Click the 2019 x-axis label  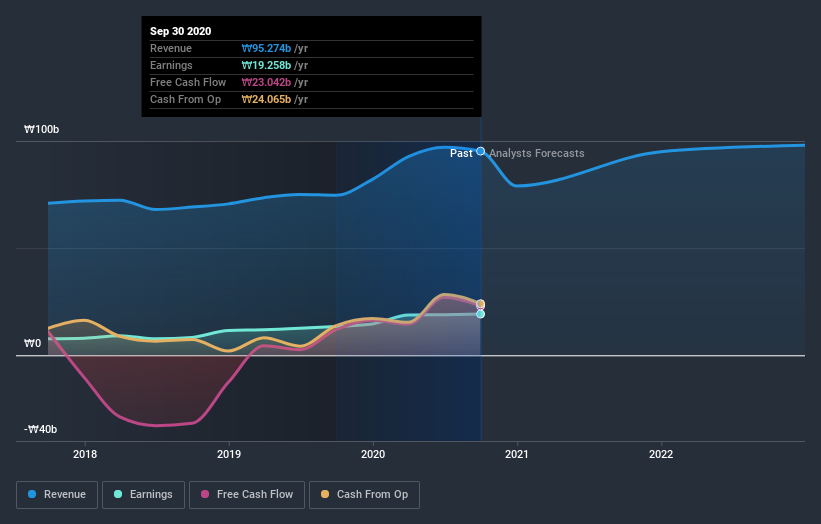coord(229,454)
